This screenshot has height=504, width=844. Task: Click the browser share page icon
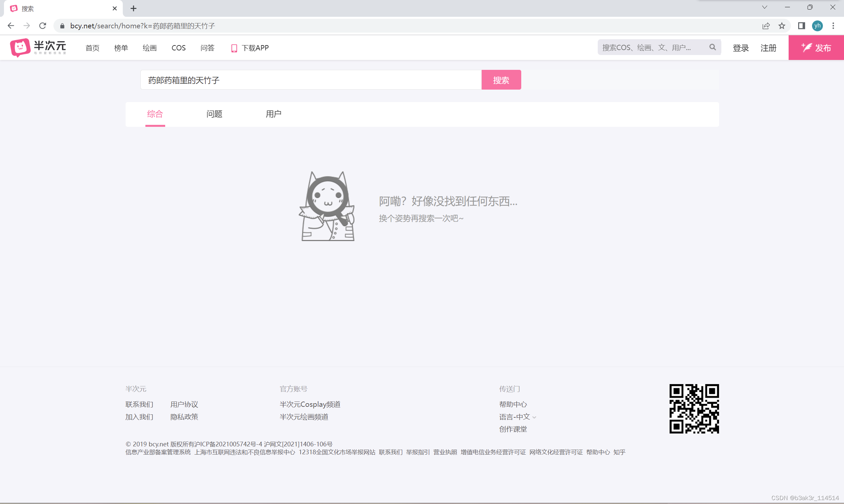[x=766, y=26]
